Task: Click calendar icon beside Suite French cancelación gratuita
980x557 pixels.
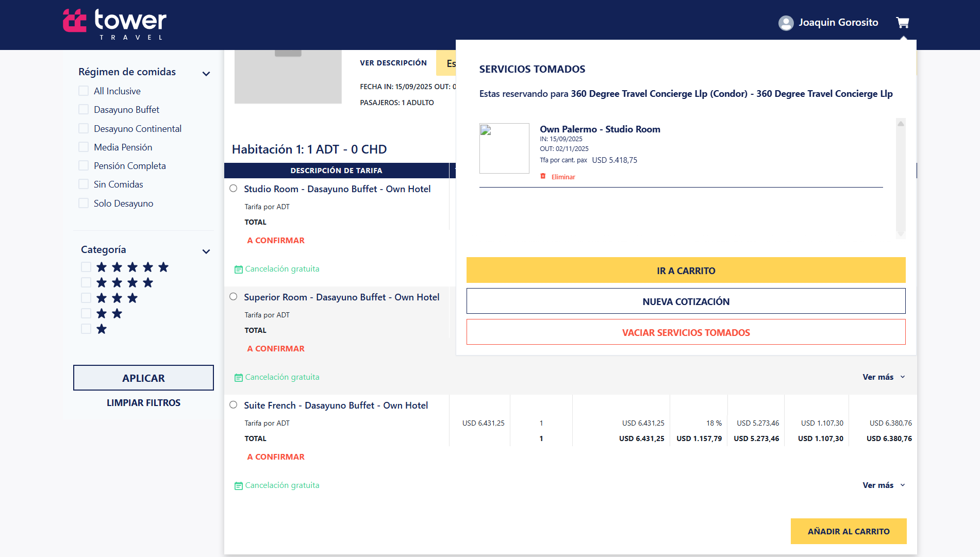Action: (x=238, y=485)
